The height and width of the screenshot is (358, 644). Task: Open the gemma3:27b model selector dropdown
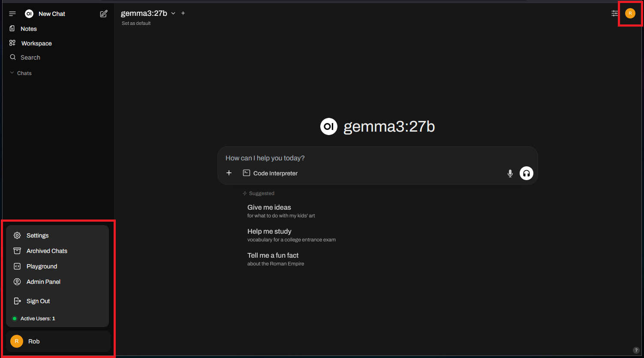[148, 13]
